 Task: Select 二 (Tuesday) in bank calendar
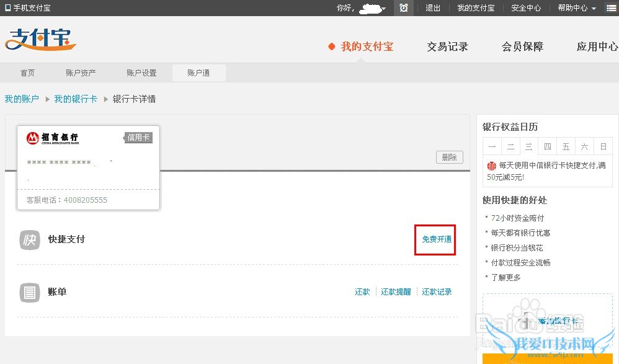[510, 147]
